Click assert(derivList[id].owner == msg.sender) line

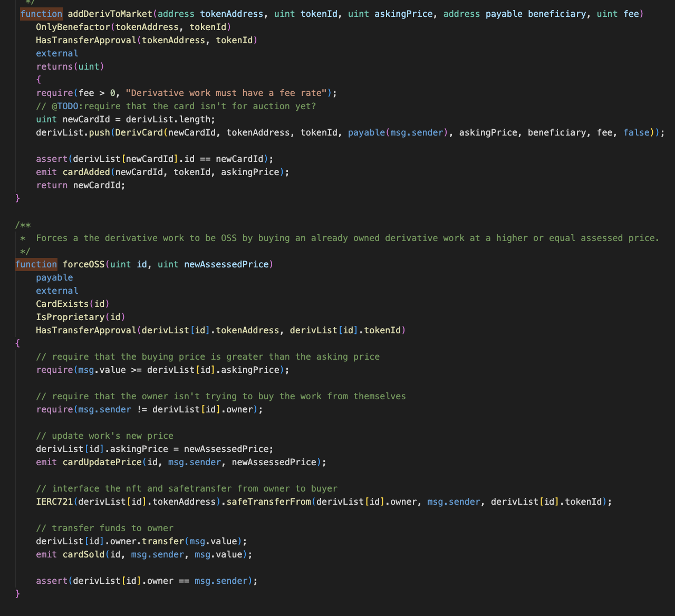147,581
